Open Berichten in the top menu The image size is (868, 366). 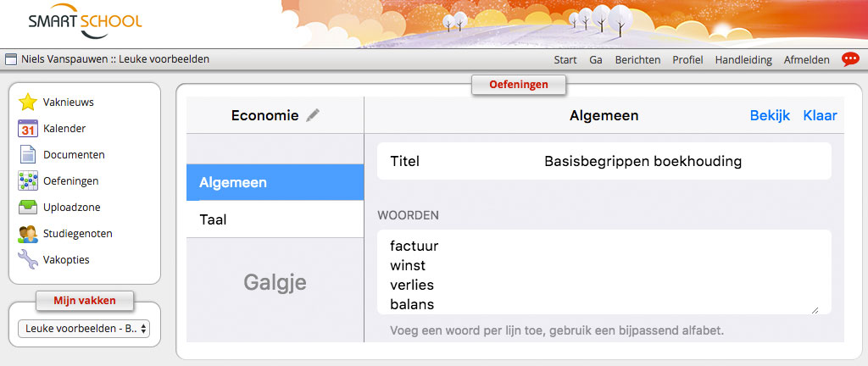coord(637,60)
